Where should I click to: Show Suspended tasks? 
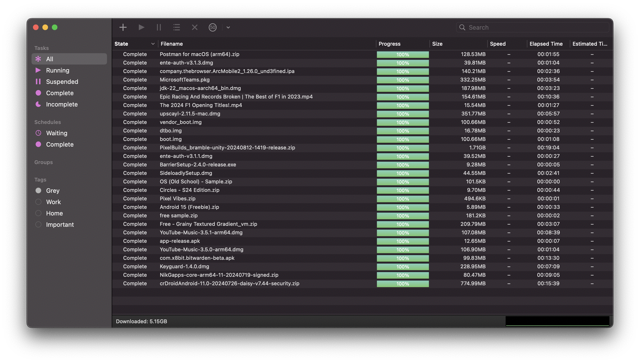click(69, 82)
